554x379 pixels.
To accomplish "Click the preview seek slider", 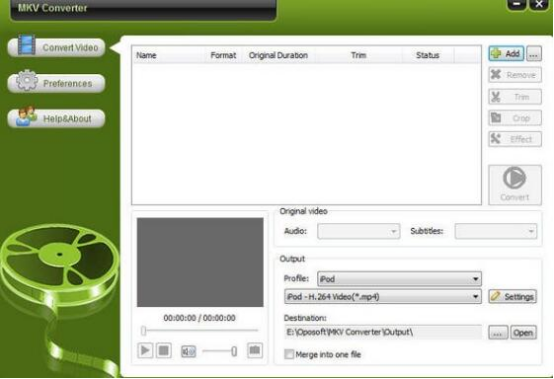I will tap(200, 331).
